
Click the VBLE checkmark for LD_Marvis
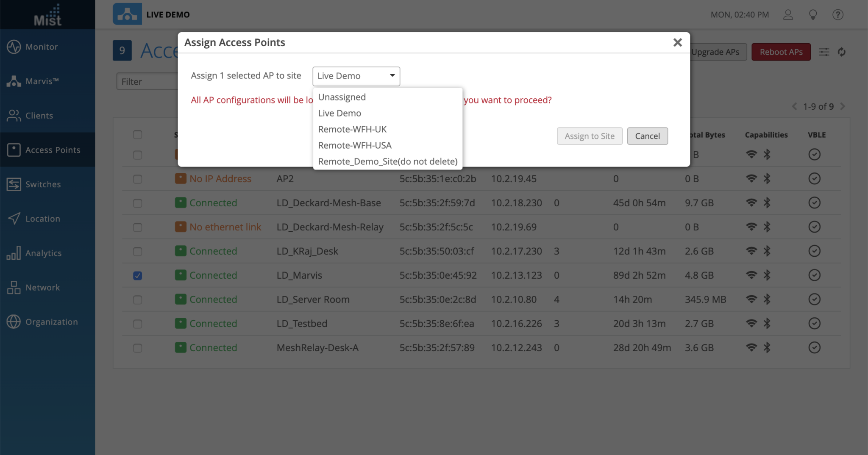click(x=814, y=275)
